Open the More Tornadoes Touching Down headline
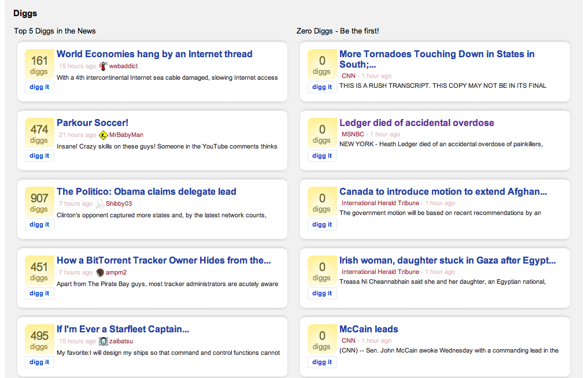Image resolution: width=588 pixels, height=378 pixels. (x=437, y=54)
